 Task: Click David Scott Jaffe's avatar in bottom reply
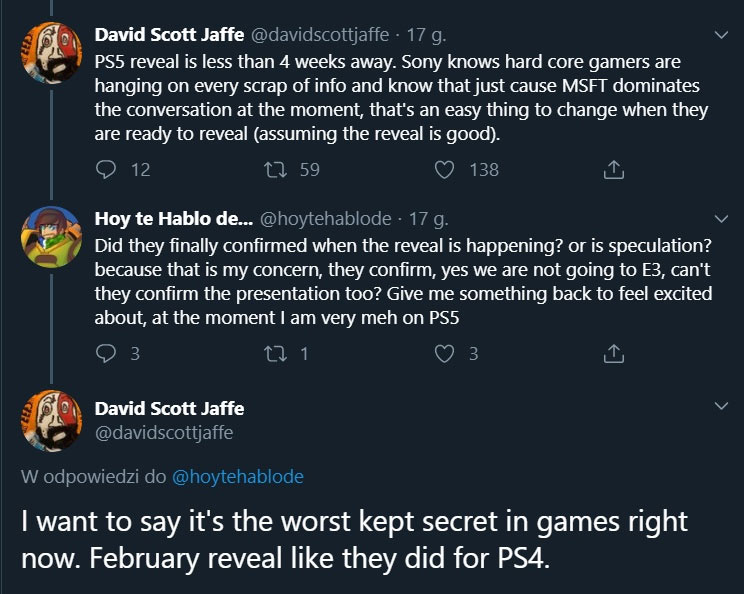pyautogui.click(x=49, y=422)
